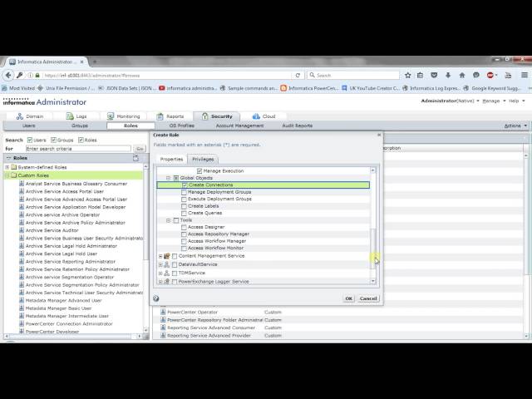The height and width of the screenshot is (399, 532).
Task: Enable the Create Queries checkbox
Action: pyautogui.click(x=184, y=213)
